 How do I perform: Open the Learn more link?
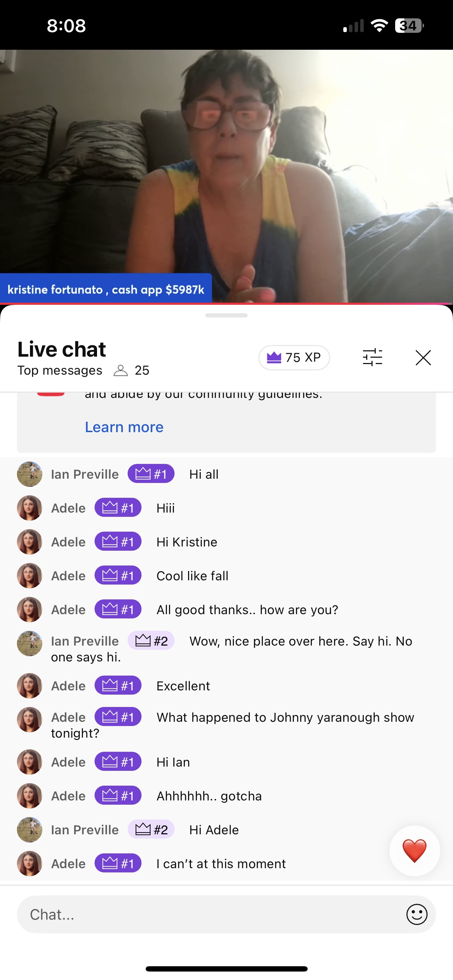pyautogui.click(x=124, y=427)
